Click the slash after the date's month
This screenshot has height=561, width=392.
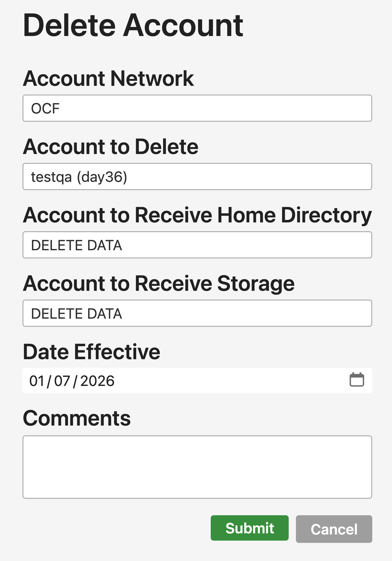click(49, 381)
